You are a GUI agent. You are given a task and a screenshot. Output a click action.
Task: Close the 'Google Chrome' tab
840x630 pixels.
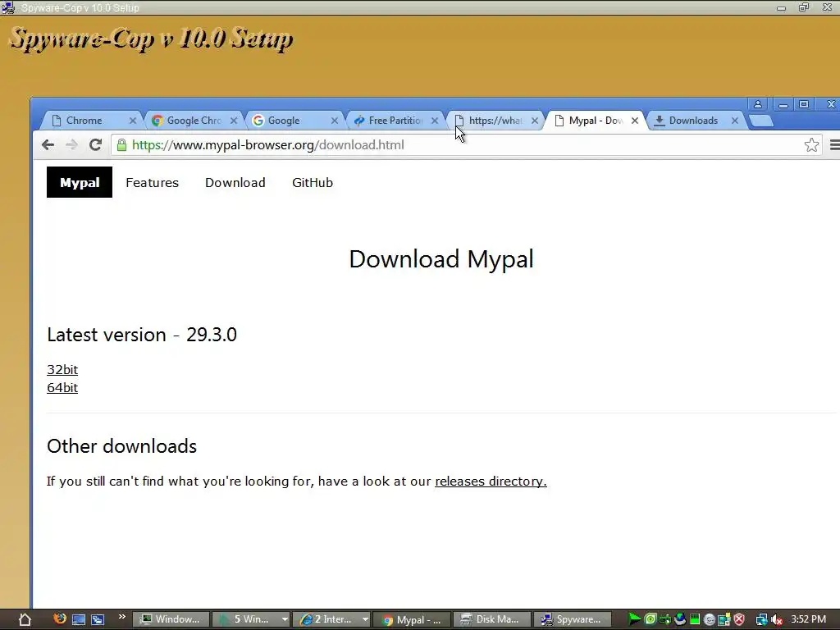click(x=234, y=121)
